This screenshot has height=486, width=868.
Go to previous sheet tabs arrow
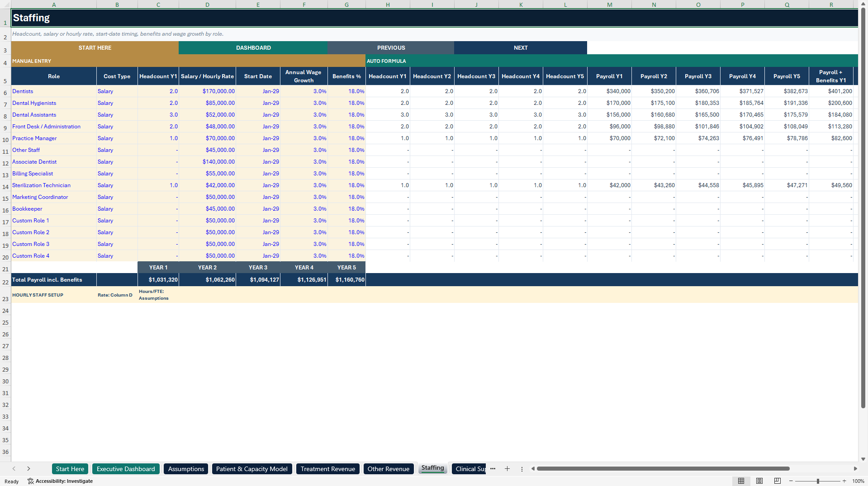click(14, 469)
